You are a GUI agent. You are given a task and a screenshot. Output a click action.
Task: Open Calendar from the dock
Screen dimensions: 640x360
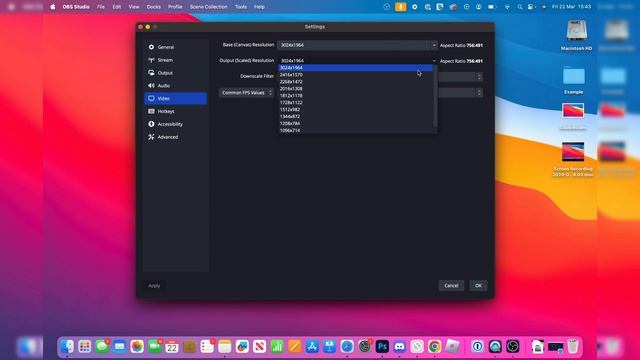click(172, 347)
